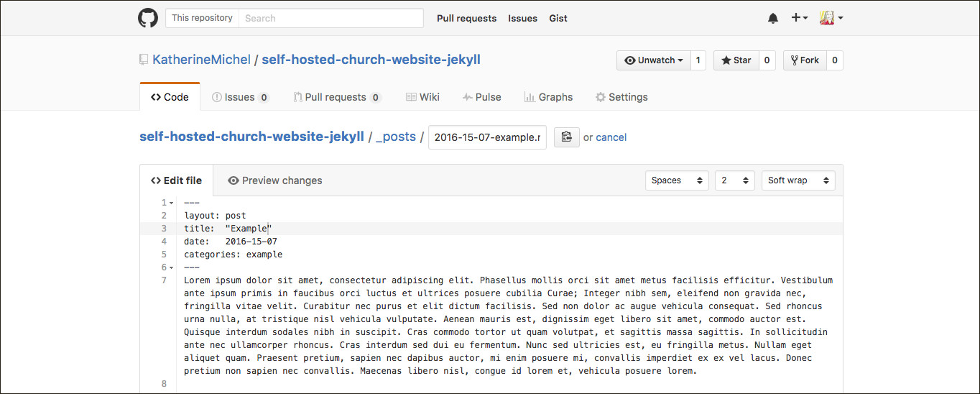Screen dimensions: 980x394
Task: Click the filename input field
Action: click(487, 137)
